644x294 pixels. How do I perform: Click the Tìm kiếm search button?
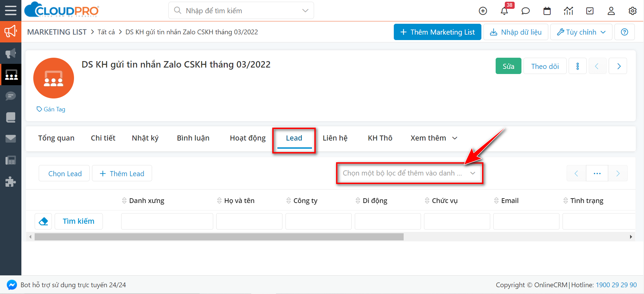coord(78,221)
